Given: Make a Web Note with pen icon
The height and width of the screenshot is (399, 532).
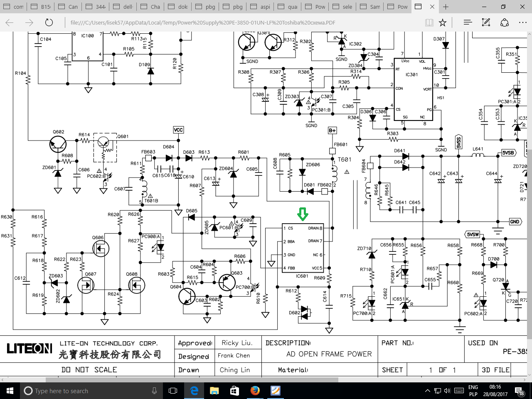Looking at the screenshot, I should tap(486, 22).
